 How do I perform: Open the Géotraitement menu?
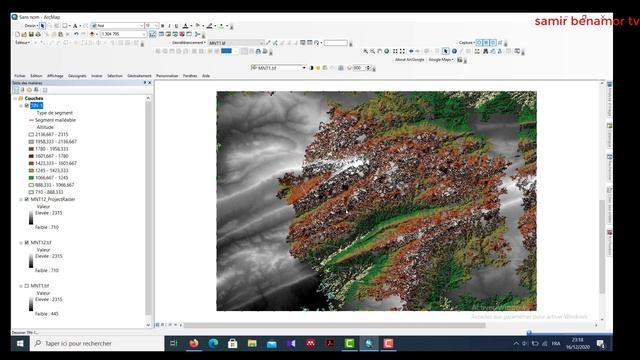point(139,76)
